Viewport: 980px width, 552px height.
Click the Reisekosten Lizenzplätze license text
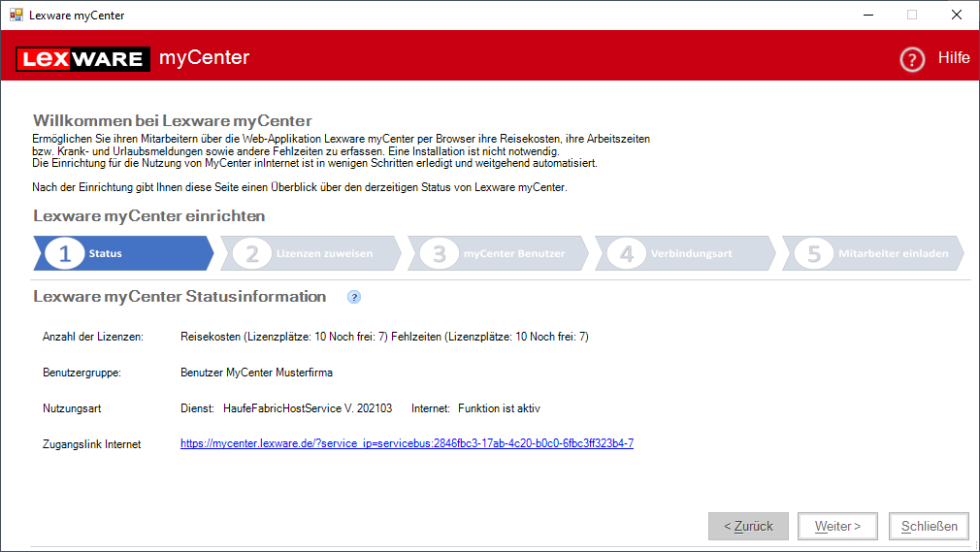coord(284,337)
